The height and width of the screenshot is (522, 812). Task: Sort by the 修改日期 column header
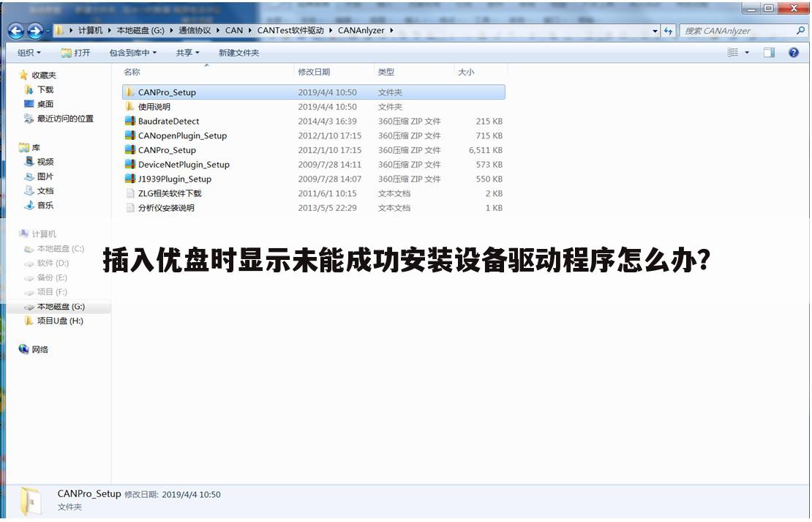click(314, 72)
